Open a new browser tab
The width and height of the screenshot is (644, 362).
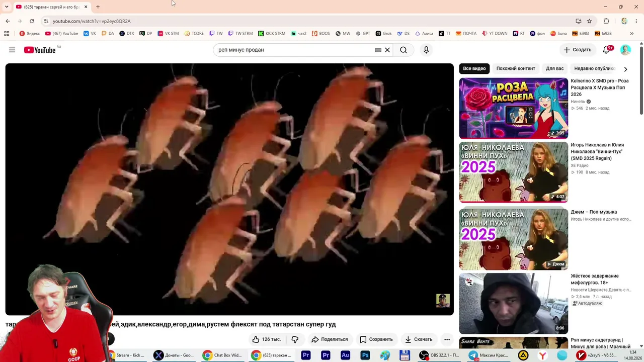[98, 7]
